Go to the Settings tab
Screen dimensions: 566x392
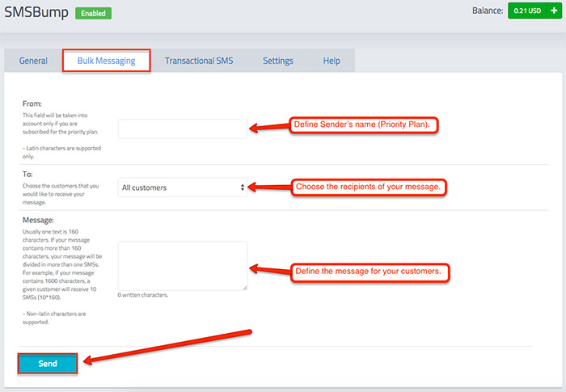click(278, 61)
